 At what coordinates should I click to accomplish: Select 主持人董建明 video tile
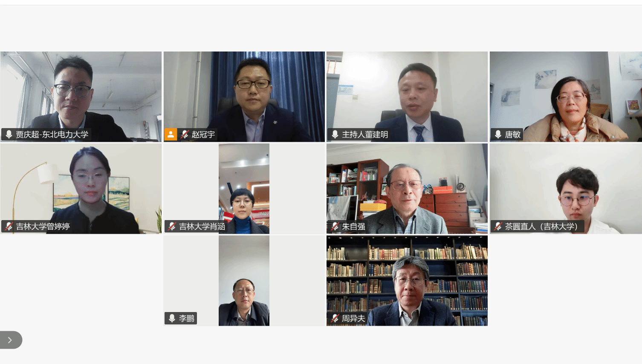click(407, 97)
